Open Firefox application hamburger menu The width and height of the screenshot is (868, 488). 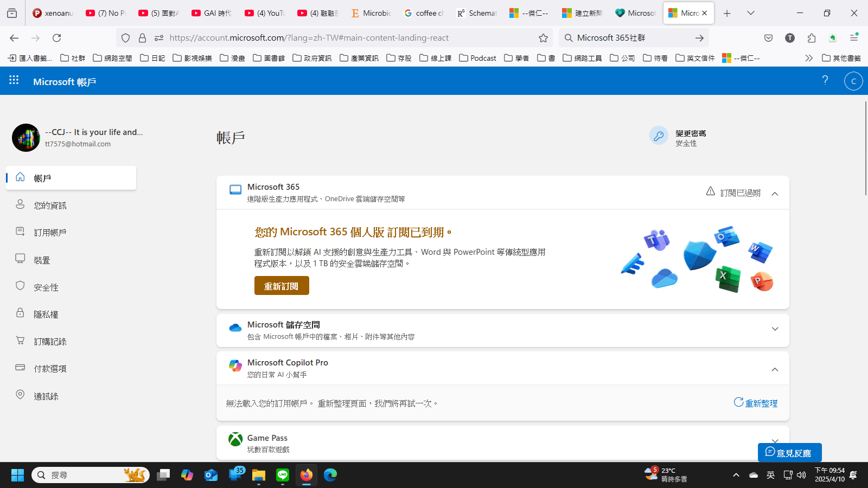[x=854, y=38]
